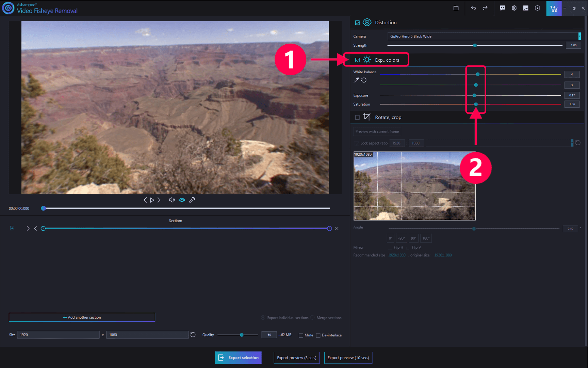Select Export individual sections radio button
588x368 pixels.
[263, 318]
